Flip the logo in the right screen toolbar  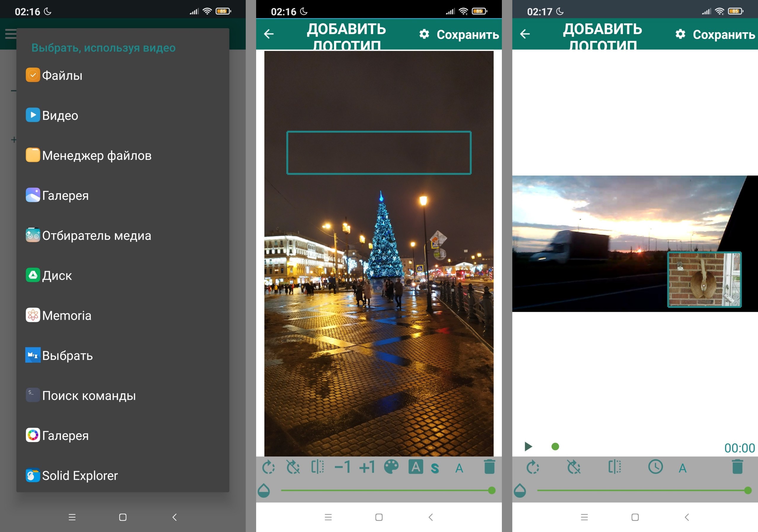(x=615, y=467)
